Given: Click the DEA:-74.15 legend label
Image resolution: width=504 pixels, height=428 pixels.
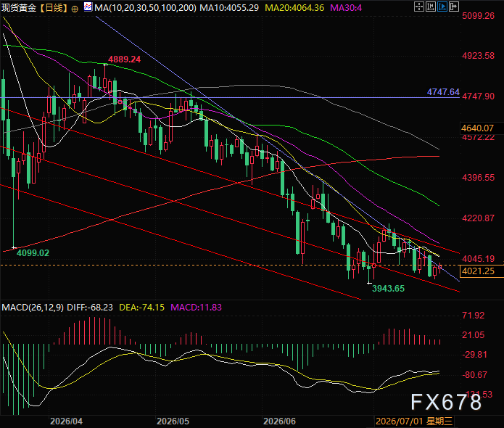Looking at the screenshot, I should click(x=141, y=308).
